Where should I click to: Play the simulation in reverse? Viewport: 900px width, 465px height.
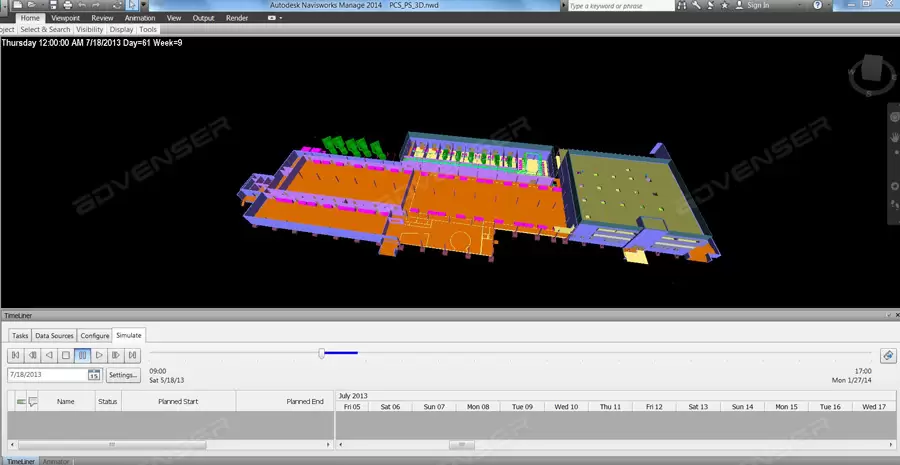coord(49,355)
